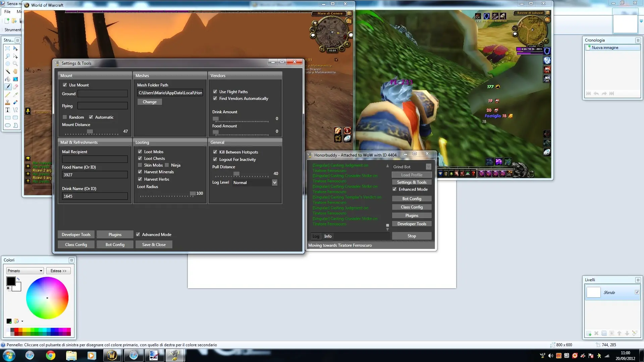Toggle Harvest Herbs checkbox
The height and width of the screenshot is (362, 644).
(x=140, y=179)
